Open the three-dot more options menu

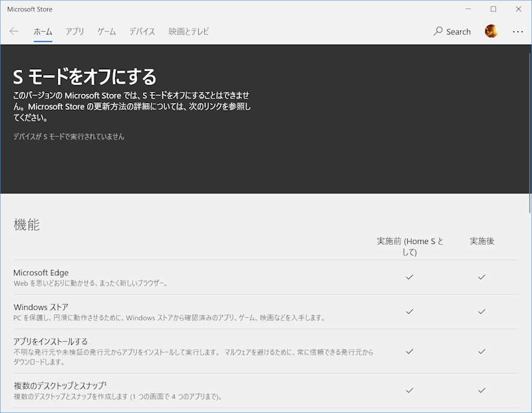tap(518, 31)
